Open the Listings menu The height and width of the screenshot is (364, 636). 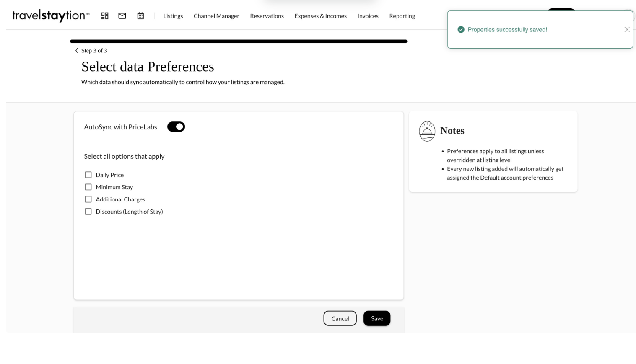[173, 16]
